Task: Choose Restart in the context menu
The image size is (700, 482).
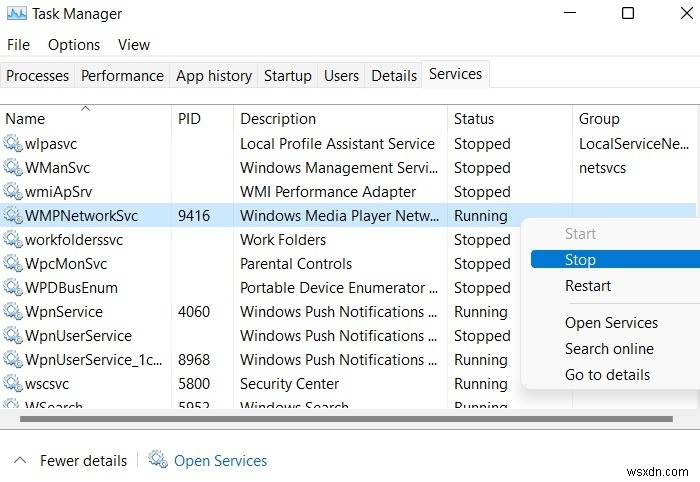Action: pyautogui.click(x=588, y=286)
